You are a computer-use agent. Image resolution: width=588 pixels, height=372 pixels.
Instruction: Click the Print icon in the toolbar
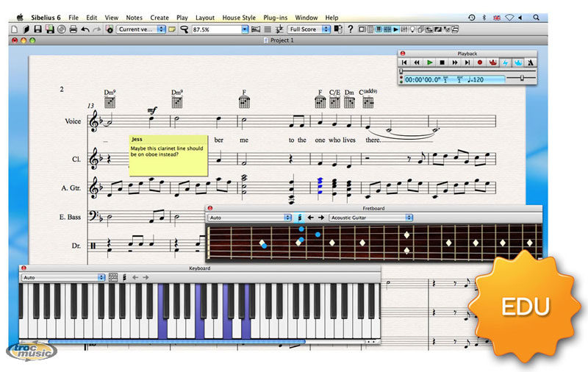pyautogui.click(x=73, y=29)
